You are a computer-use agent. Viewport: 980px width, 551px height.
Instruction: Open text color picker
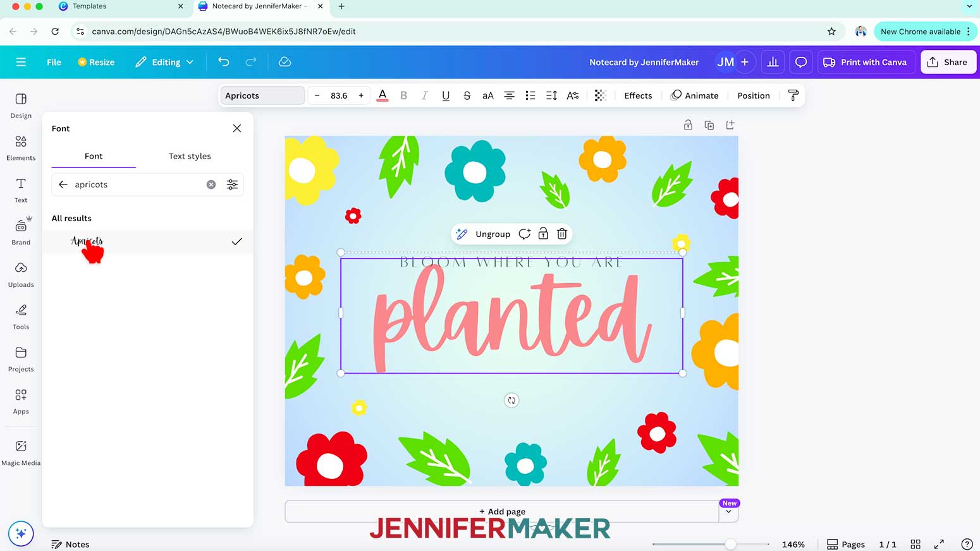[x=383, y=95]
